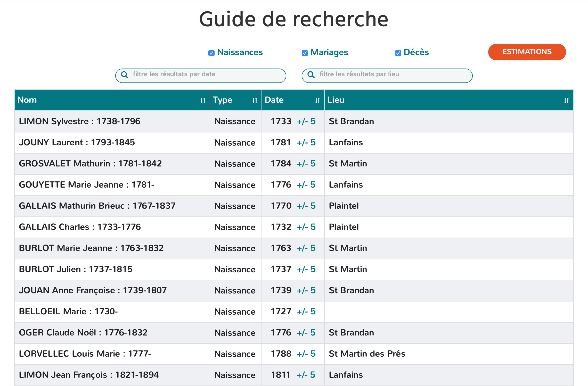Select row GOUYETTE Marie Jeanne : 1781-
Viewport: 588px width, 386px height.
(x=294, y=185)
